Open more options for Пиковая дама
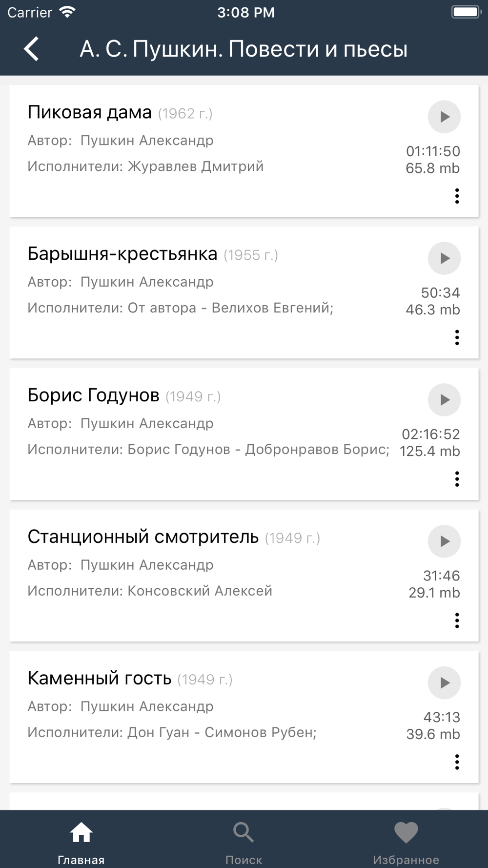Image resolution: width=488 pixels, height=868 pixels. point(457,196)
